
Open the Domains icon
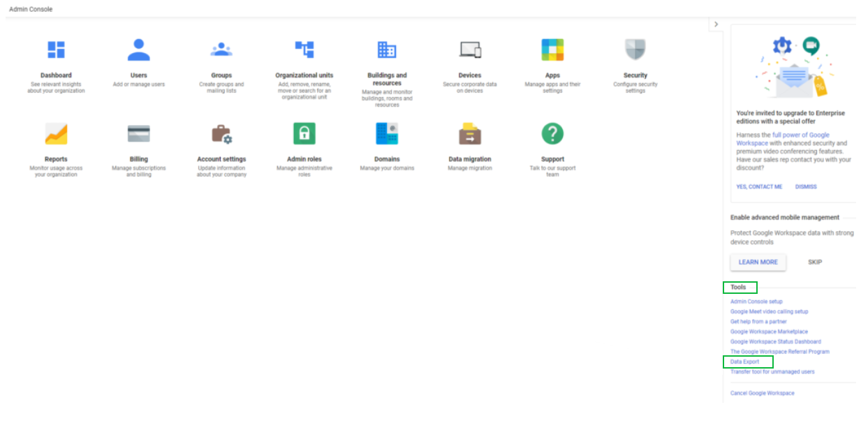(387, 133)
